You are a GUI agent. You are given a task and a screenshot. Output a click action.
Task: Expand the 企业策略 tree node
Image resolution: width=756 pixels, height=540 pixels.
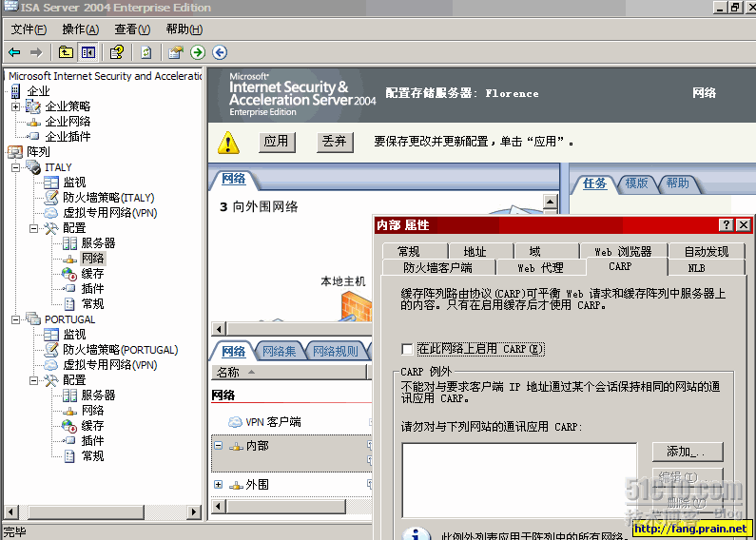pos(15,106)
